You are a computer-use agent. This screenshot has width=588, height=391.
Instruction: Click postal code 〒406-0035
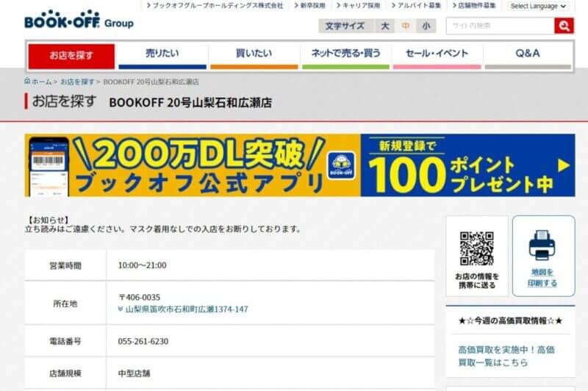point(139,297)
